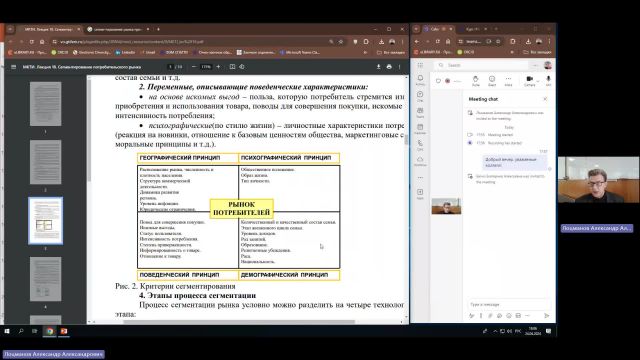The width and height of the screenshot is (640, 360).
Task: Show hidden system tray icons
Action: 495,331
